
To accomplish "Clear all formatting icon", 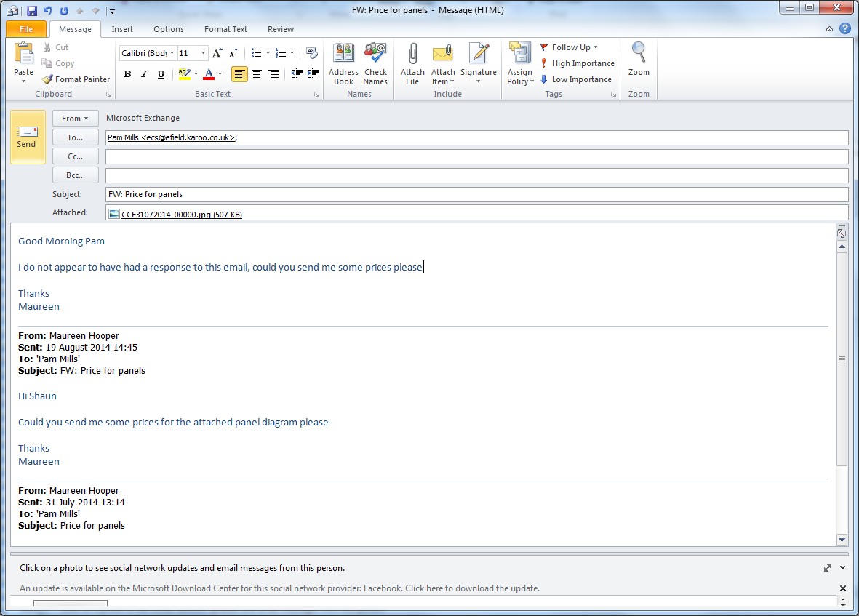I will [312, 53].
